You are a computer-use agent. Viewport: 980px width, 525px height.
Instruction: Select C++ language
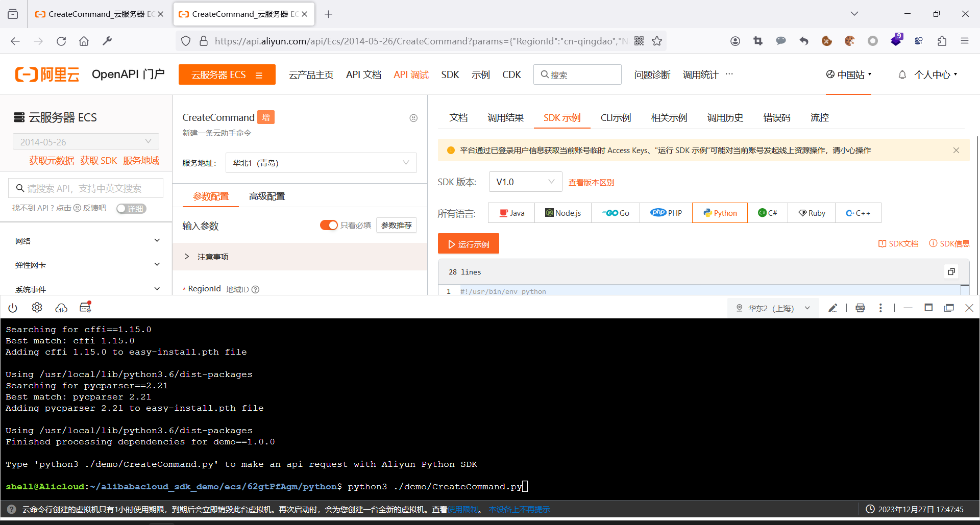[x=858, y=213]
